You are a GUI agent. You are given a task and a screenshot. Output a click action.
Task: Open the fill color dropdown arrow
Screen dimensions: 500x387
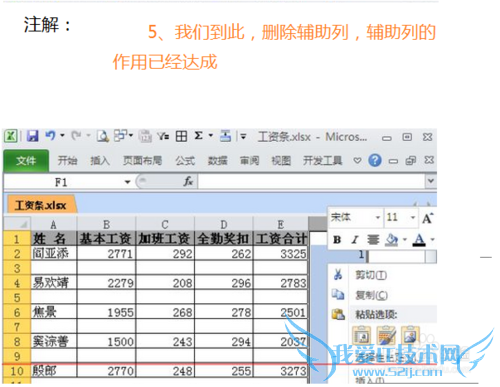[x=405, y=239]
